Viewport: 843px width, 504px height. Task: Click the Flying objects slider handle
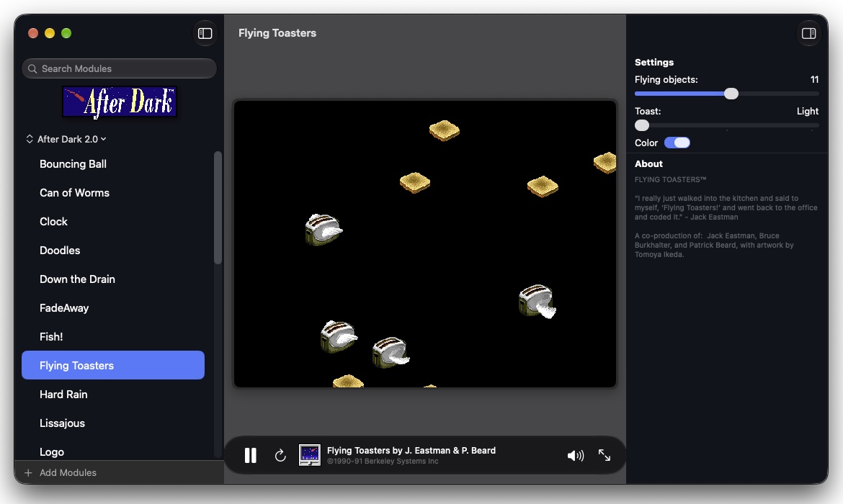pos(731,94)
